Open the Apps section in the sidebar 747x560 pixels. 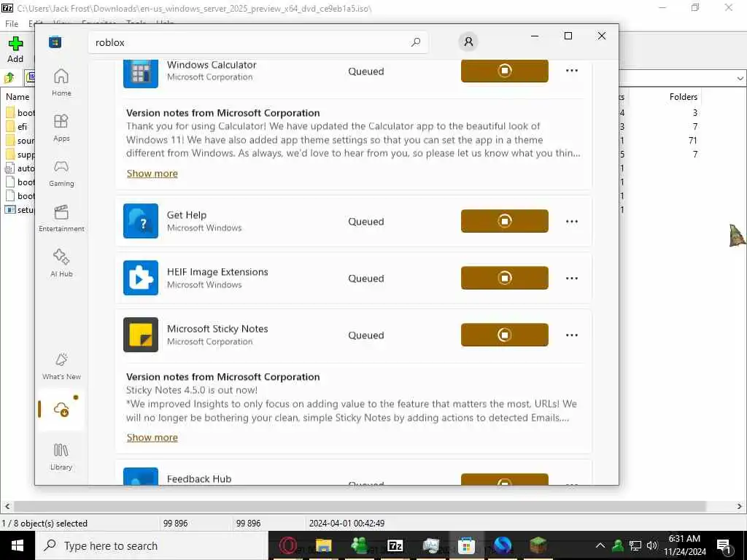click(61, 128)
